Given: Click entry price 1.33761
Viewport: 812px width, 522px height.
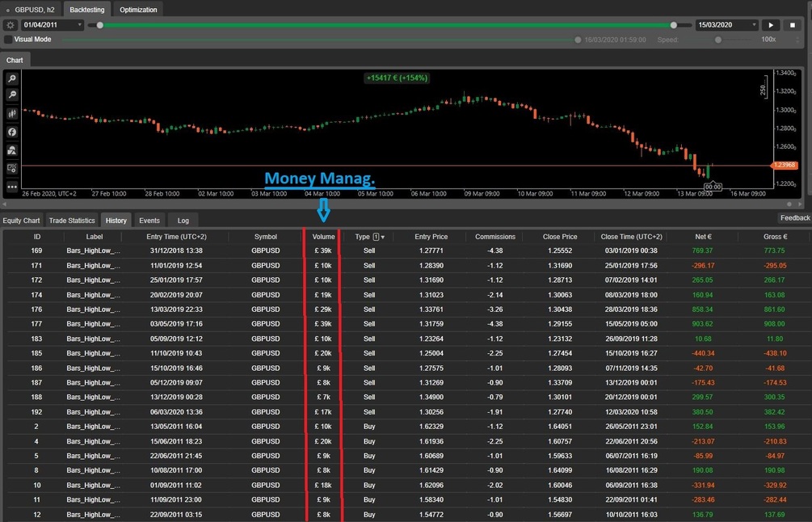Looking at the screenshot, I should (x=431, y=309).
